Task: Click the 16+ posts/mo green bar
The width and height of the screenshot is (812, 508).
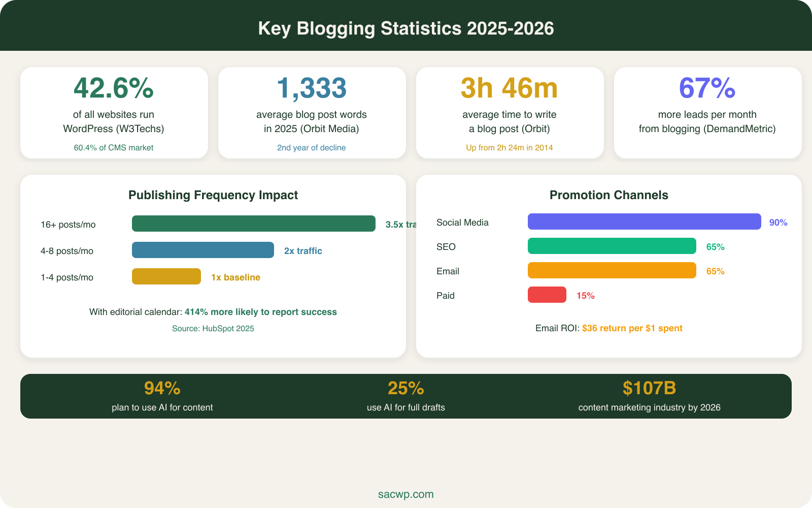Action: (x=253, y=224)
